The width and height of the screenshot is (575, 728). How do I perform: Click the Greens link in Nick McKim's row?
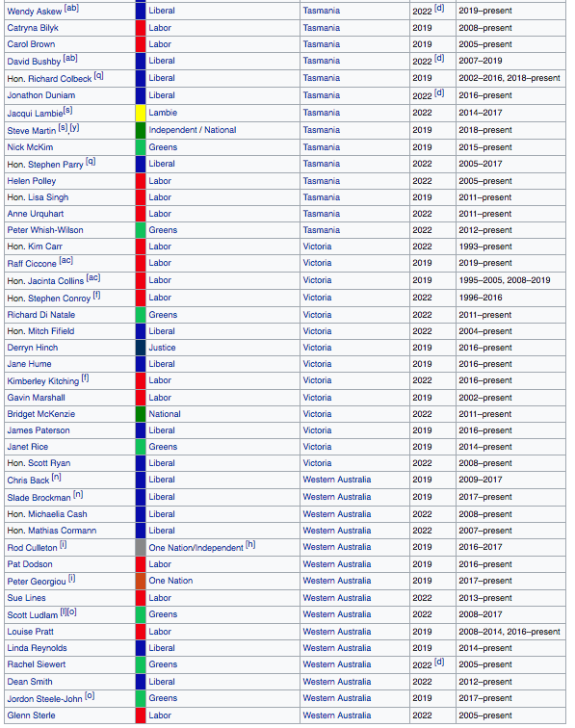(163, 147)
